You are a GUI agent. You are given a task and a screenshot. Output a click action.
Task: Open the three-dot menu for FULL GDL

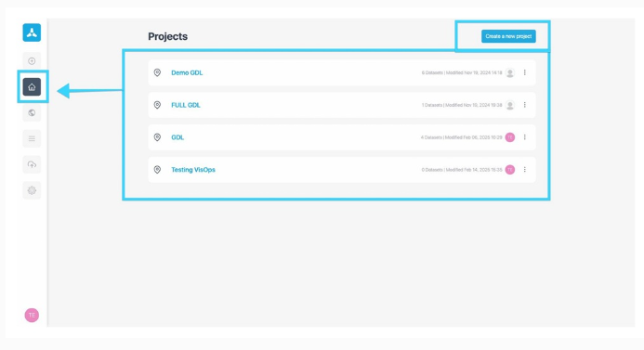[x=524, y=105]
